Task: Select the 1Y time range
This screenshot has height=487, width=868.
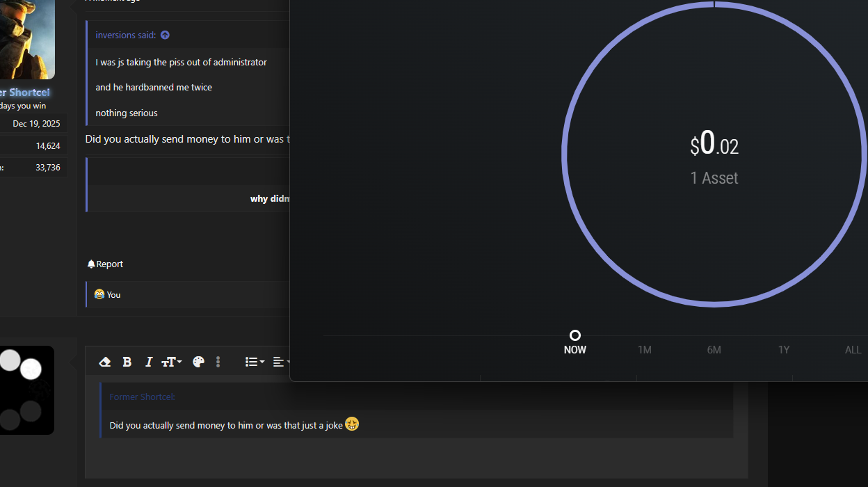Action: point(784,350)
